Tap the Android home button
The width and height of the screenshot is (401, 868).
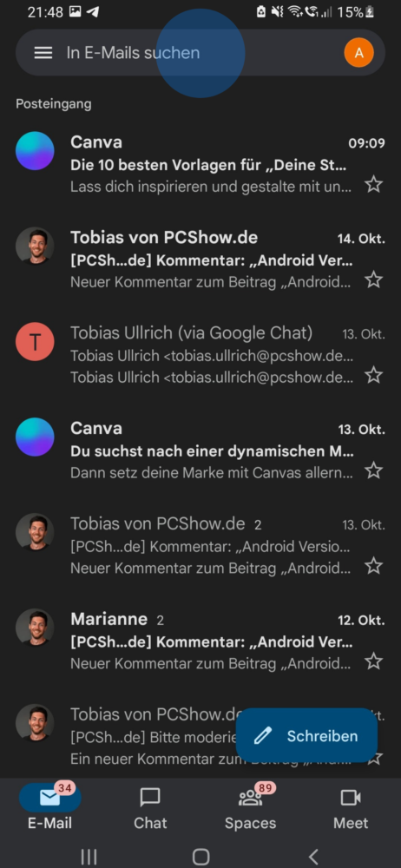[x=200, y=857]
